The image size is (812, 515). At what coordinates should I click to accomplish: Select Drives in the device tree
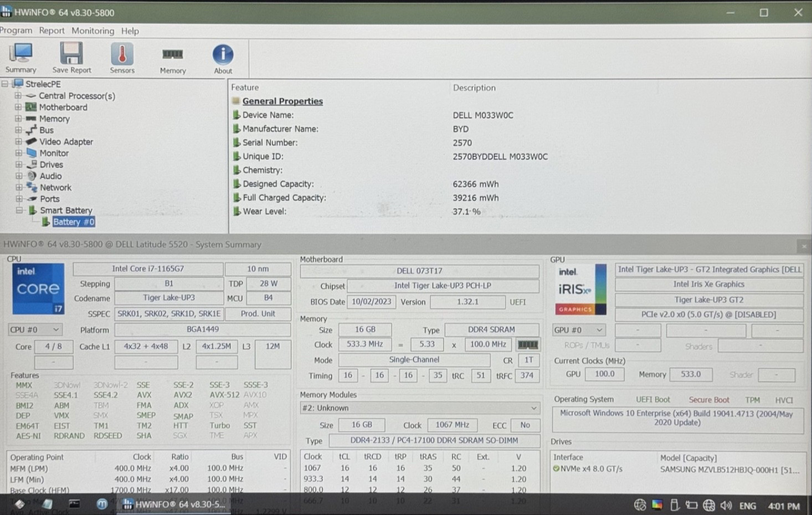pyautogui.click(x=51, y=164)
